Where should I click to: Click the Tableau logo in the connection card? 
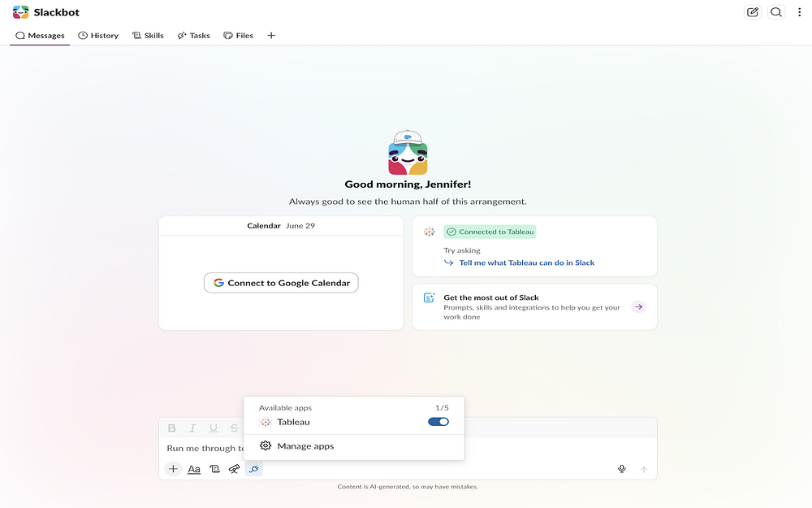430,232
